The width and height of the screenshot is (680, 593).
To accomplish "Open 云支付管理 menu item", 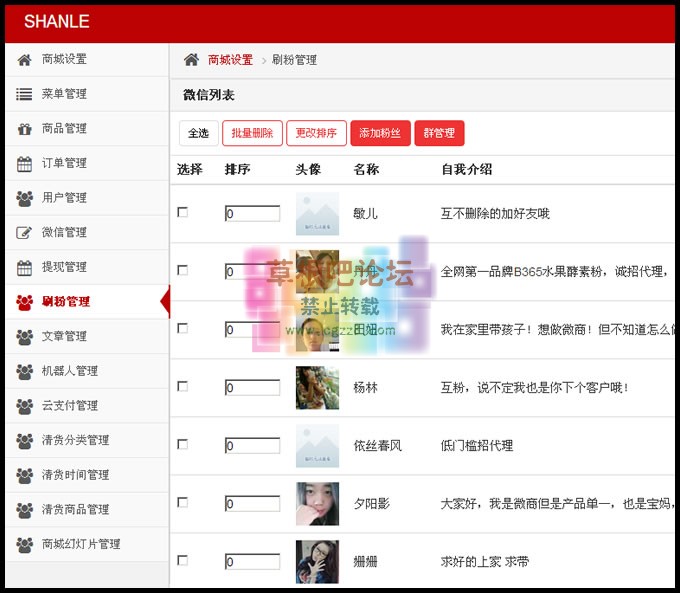I will pyautogui.click(x=87, y=406).
